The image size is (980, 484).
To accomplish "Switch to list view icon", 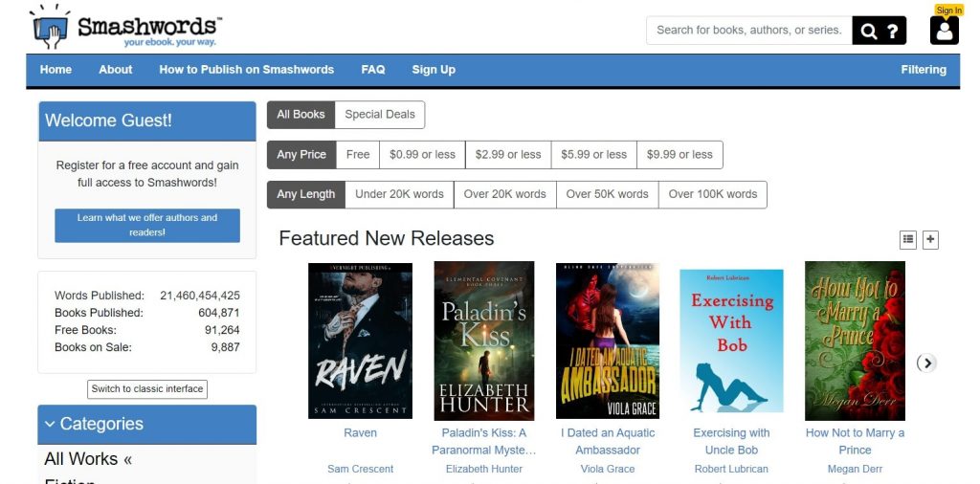I will click(907, 239).
